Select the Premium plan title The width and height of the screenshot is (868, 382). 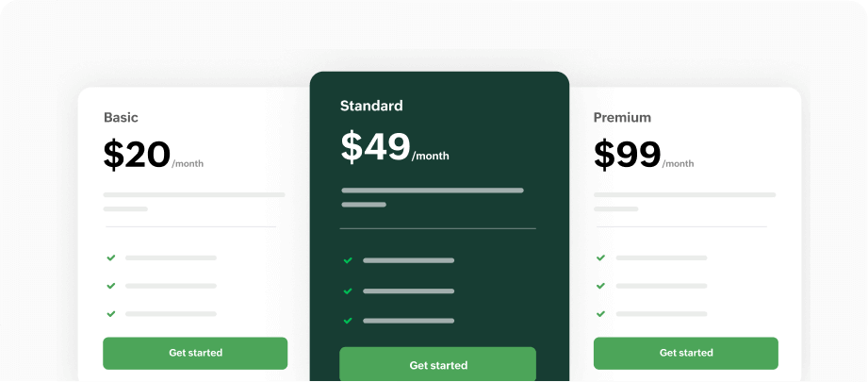622,118
